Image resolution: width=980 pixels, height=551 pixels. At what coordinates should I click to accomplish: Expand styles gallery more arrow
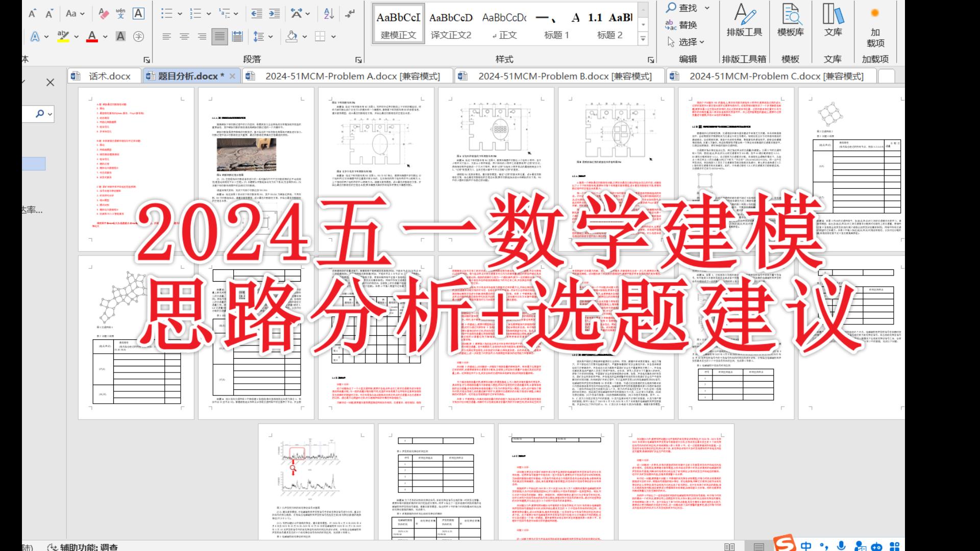643,38
